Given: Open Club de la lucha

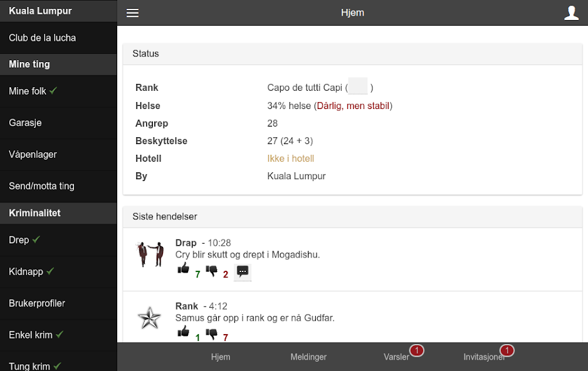Looking at the screenshot, I should point(42,38).
